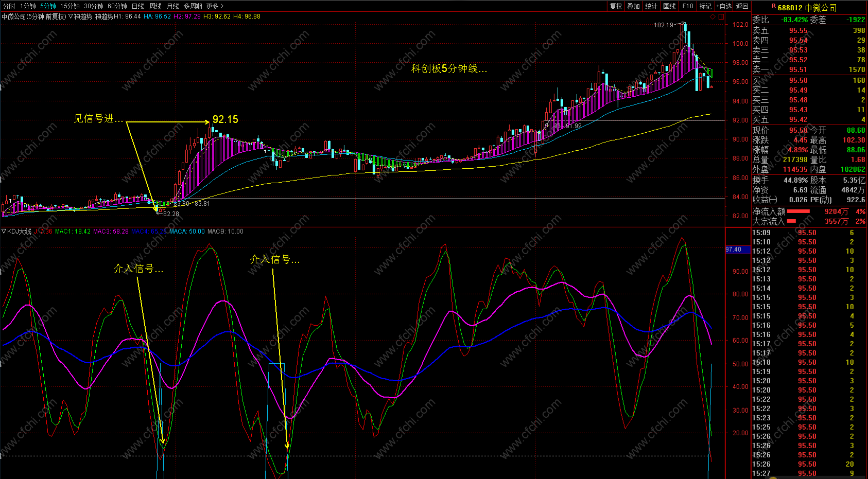Click the red panel-layout icon beside the diamond

point(721,16)
